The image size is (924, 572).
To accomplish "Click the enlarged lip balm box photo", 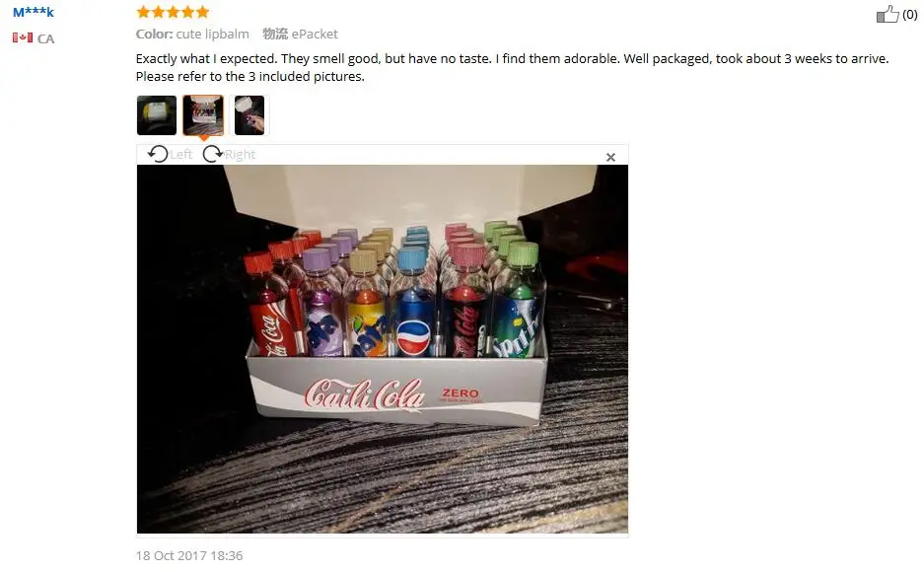I will (x=383, y=349).
